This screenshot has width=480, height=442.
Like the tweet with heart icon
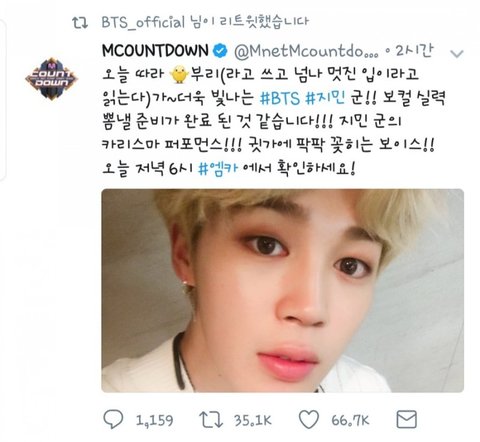(308, 419)
